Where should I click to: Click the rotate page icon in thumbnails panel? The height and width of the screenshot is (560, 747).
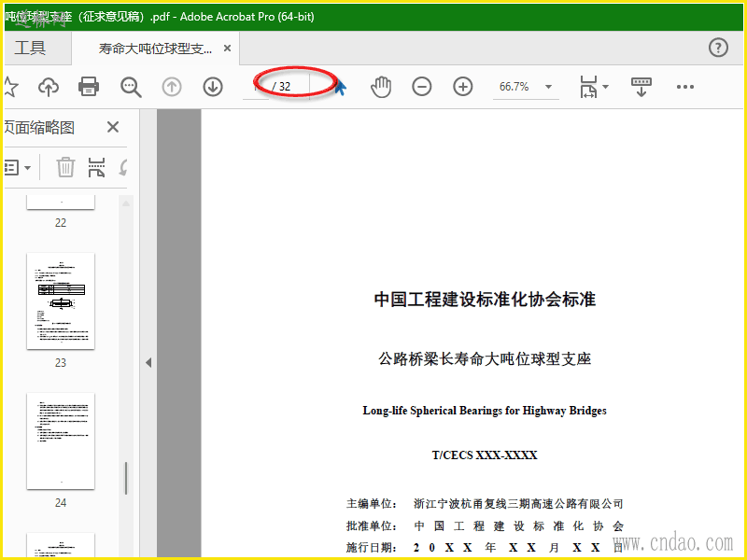pyautogui.click(x=123, y=168)
